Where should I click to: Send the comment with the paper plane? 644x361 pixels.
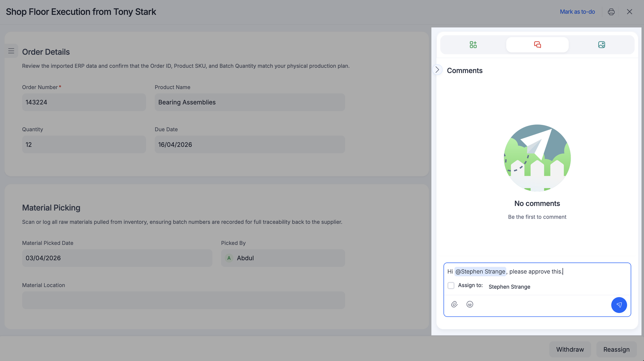[619, 305]
